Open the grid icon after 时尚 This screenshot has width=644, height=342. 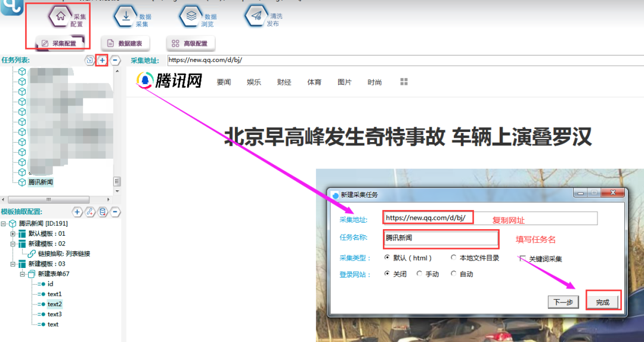click(x=404, y=82)
